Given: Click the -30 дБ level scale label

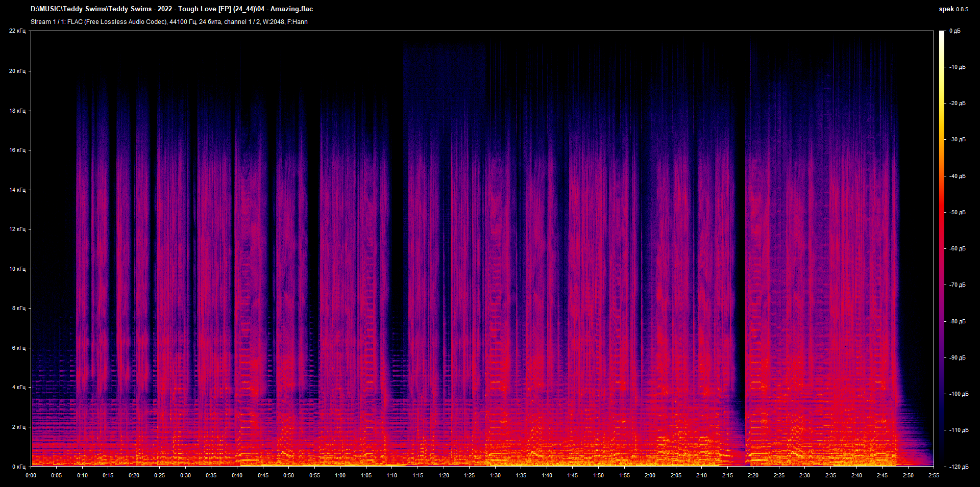Looking at the screenshot, I should (958, 140).
